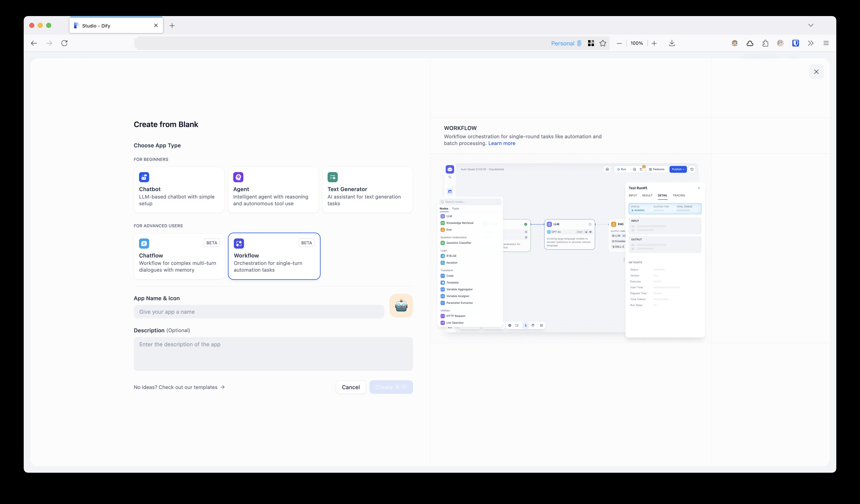The width and height of the screenshot is (860, 504).
Task: Click the Create button
Action: point(391,387)
